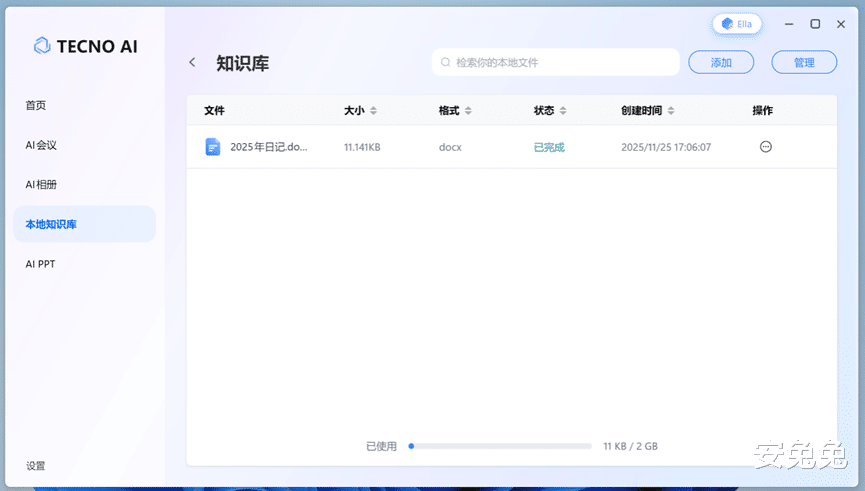Click the docx file icon for 2025年日记

[x=212, y=147]
